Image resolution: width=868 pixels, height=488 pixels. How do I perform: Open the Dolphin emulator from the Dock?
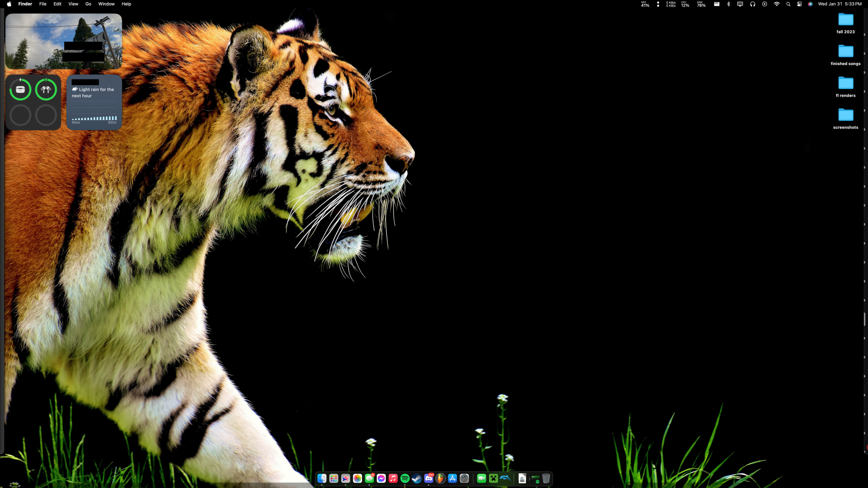[505, 478]
